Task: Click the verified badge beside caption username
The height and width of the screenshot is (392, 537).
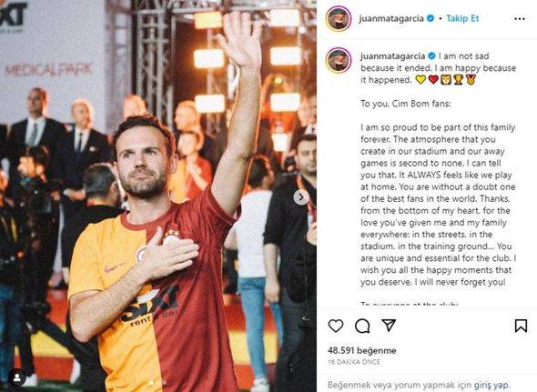Action: pyautogui.click(x=431, y=55)
